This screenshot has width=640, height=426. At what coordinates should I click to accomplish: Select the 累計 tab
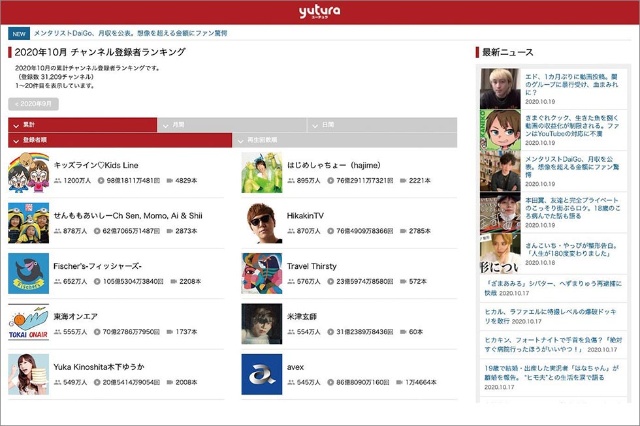pos(82,125)
